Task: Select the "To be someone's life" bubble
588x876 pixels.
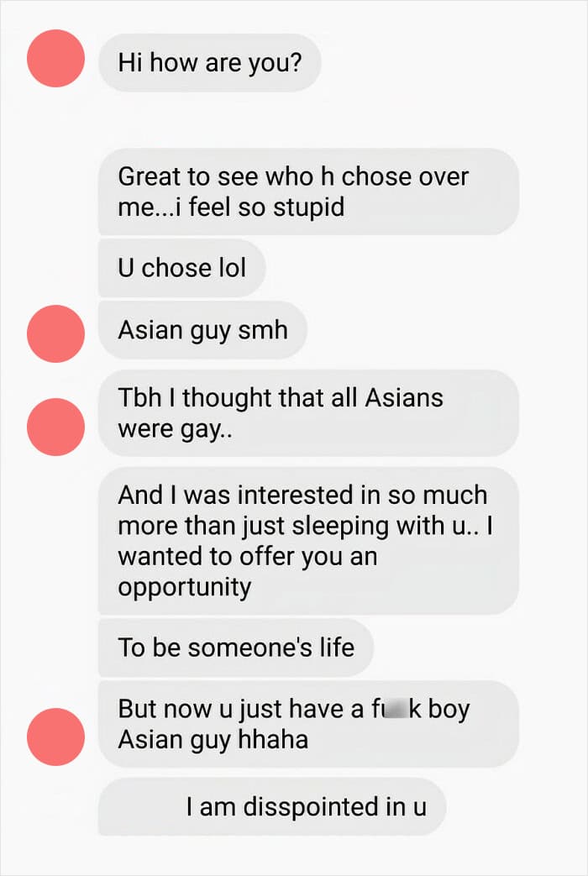Action: pos(236,648)
